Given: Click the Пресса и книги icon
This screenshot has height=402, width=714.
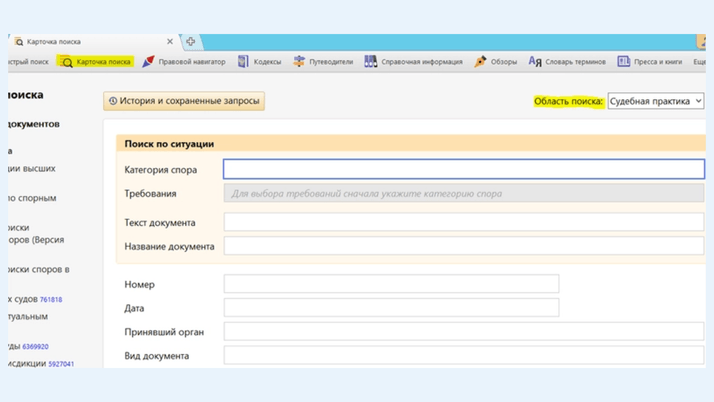Looking at the screenshot, I should (x=623, y=62).
